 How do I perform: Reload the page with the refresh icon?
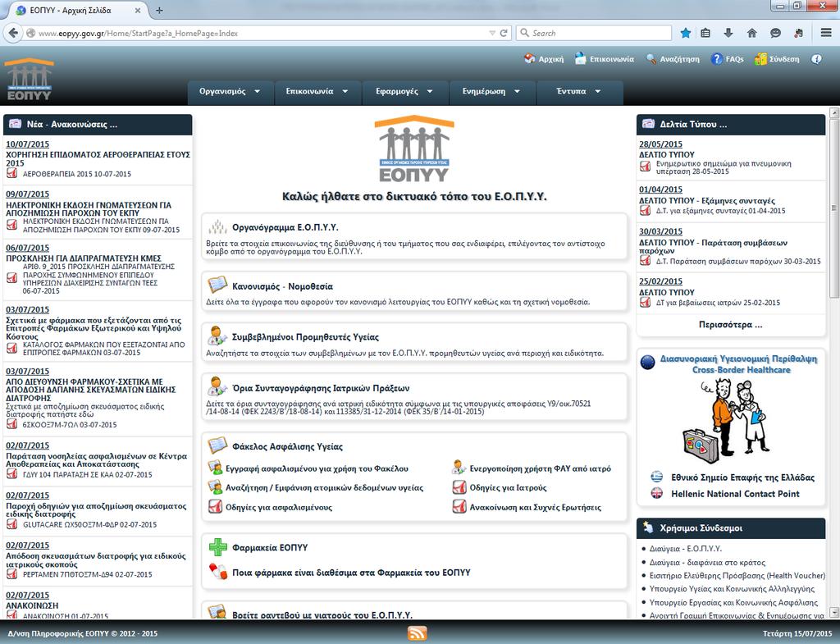click(x=504, y=33)
